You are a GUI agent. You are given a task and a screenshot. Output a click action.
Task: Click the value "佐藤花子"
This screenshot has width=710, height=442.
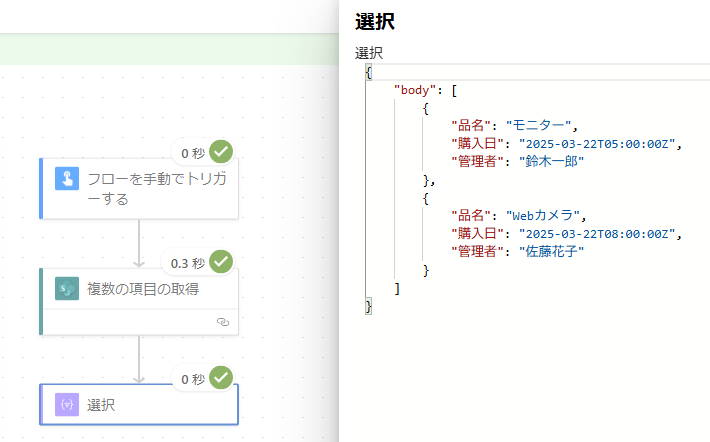click(x=552, y=251)
